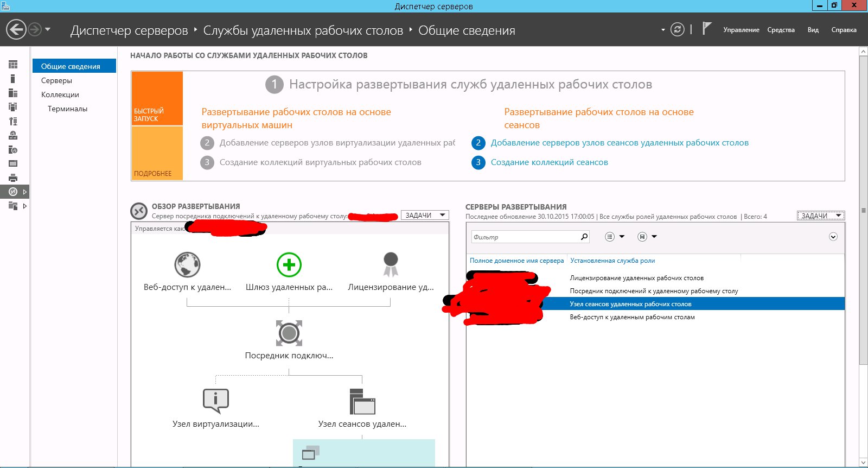Open navigation history dropdown arrow
Screen dimensions: 868x468
[48, 29]
